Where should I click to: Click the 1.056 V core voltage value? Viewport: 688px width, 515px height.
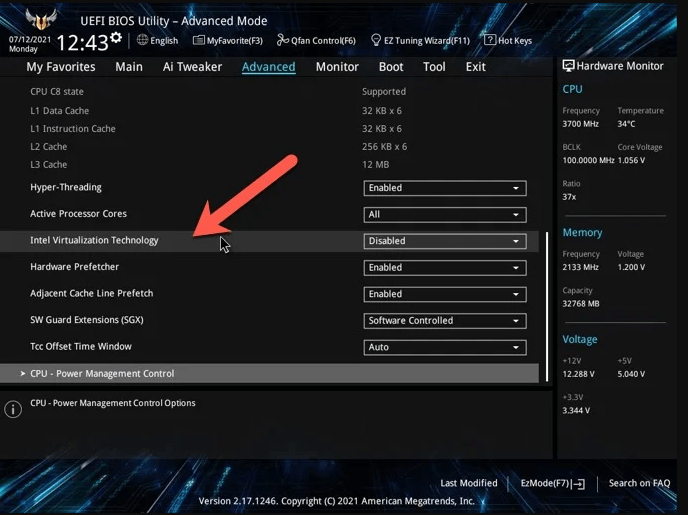click(631, 160)
